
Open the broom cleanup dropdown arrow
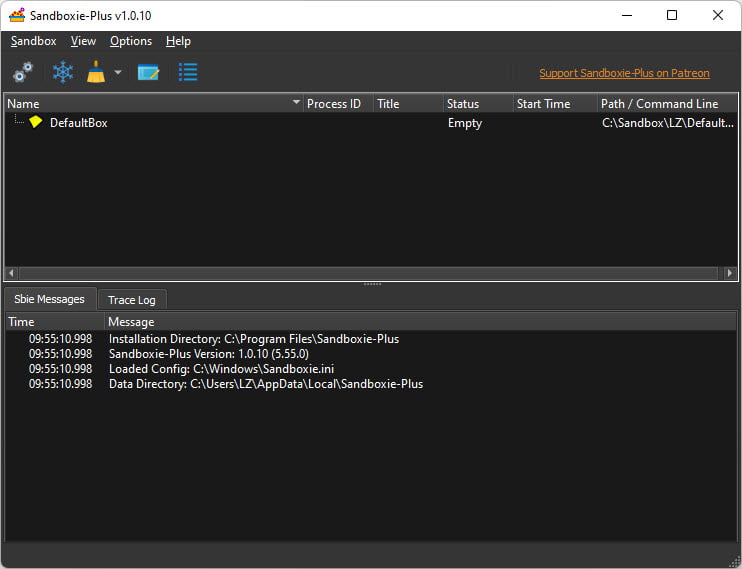(x=118, y=72)
